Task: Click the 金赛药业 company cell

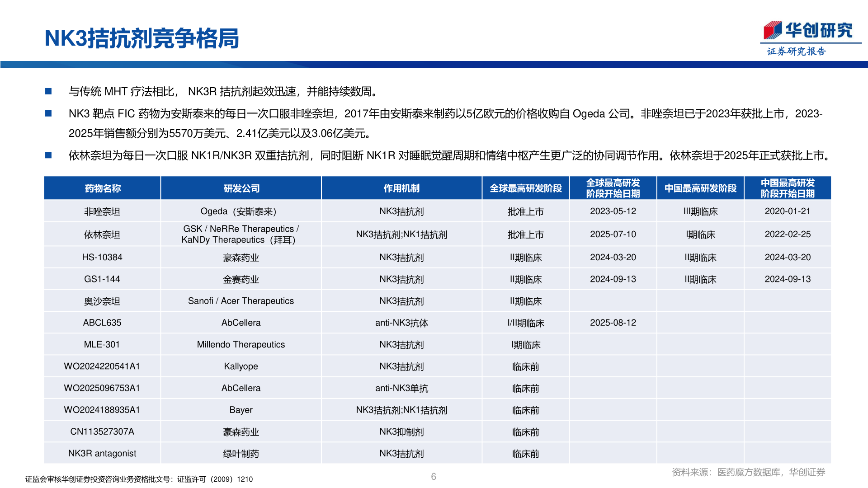Action: (x=241, y=279)
